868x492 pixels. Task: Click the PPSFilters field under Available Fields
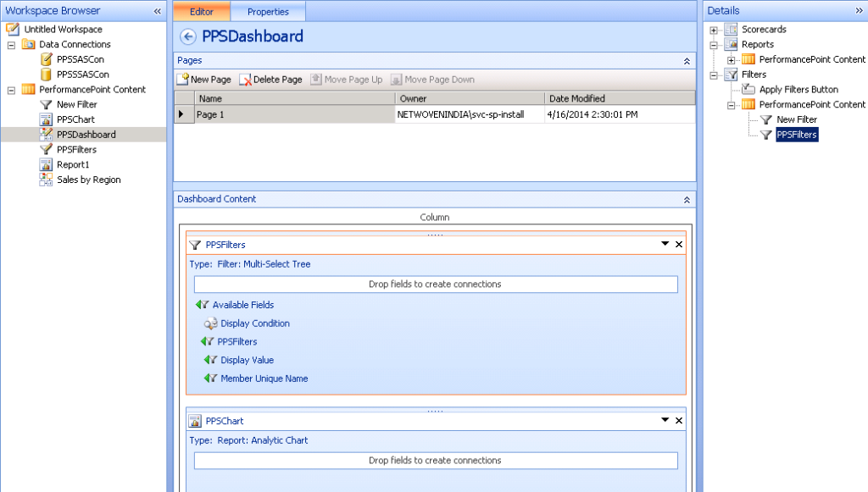(x=237, y=341)
